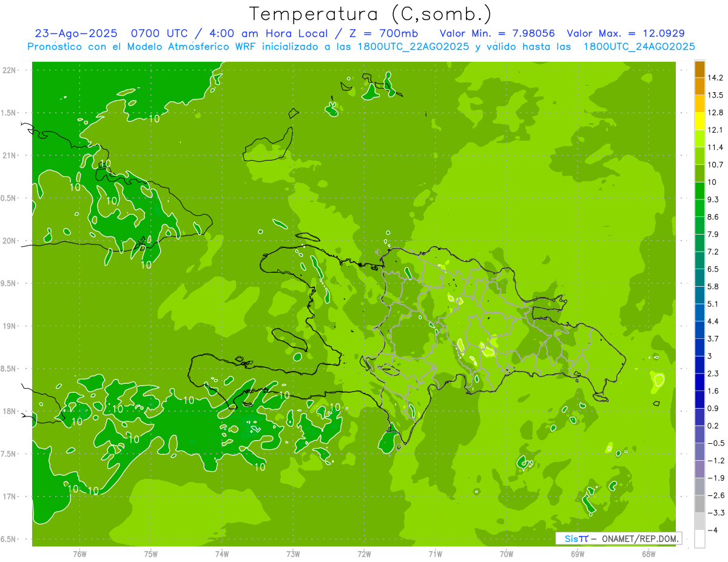
Task: Click the "Valor Max. = 12.0929" readout
Action: [x=626, y=33]
